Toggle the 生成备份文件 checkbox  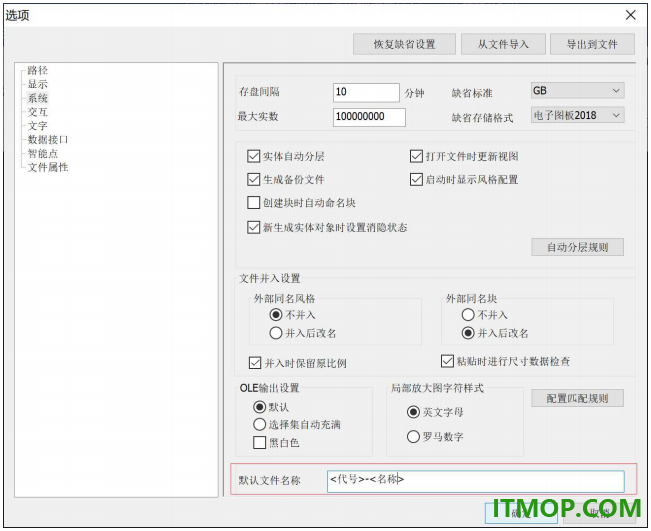point(253,180)
